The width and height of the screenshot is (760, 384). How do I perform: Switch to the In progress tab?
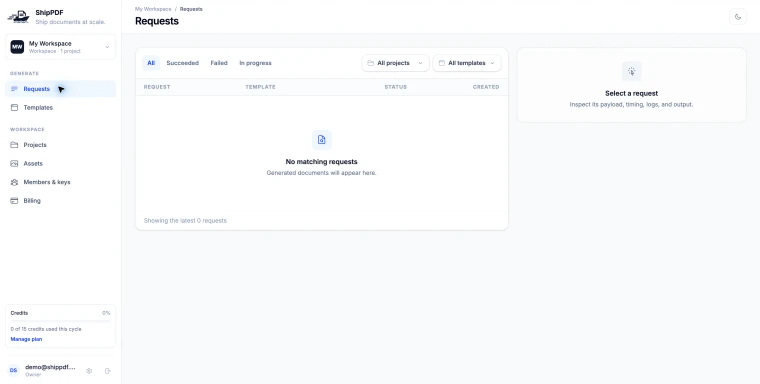pos(255,63)
